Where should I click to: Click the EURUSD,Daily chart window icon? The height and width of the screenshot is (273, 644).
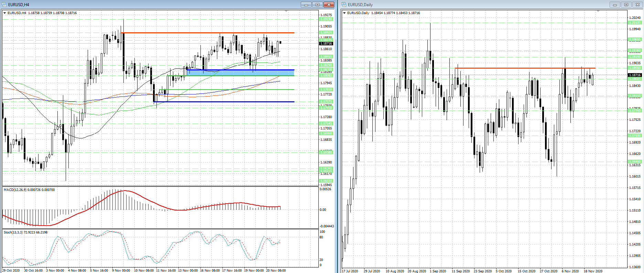click(x=344, y=4)
